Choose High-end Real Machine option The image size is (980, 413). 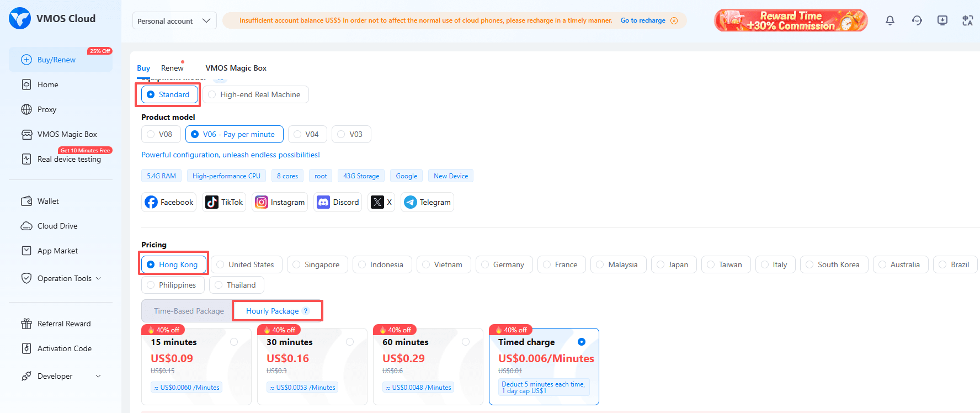pos(255,94)
